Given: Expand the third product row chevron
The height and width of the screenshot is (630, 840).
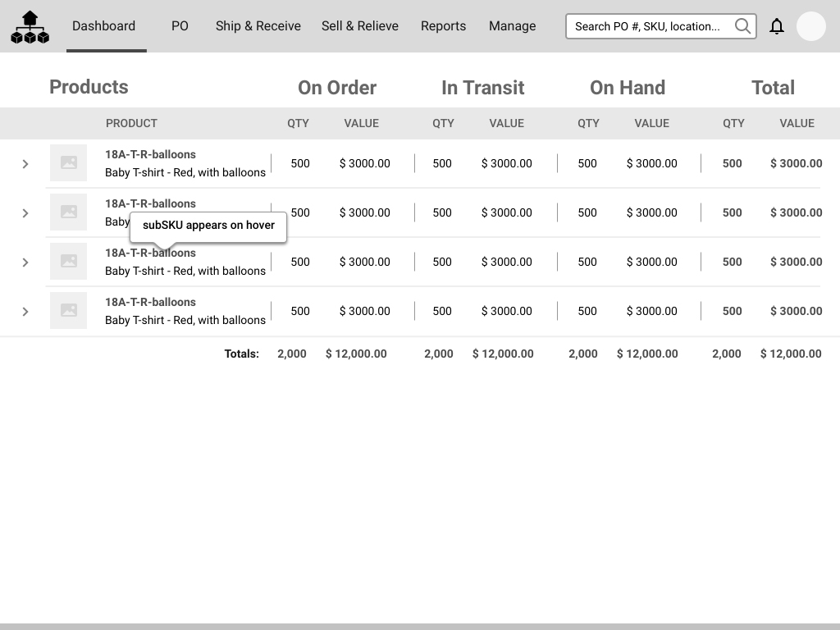Looking at the screenshot, I should 25,262.
